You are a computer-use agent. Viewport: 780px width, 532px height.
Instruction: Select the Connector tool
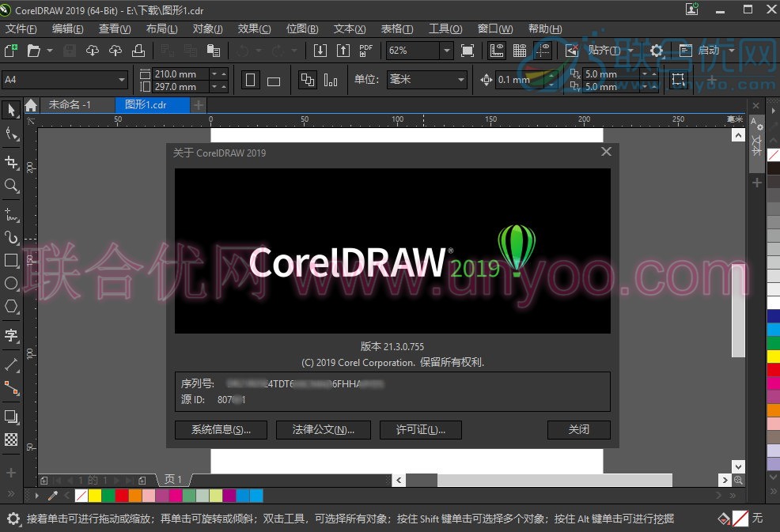(11, 387)
